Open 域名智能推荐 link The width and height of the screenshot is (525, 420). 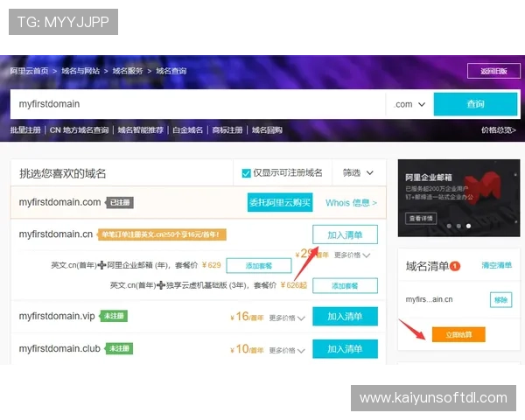click(140, 130)
